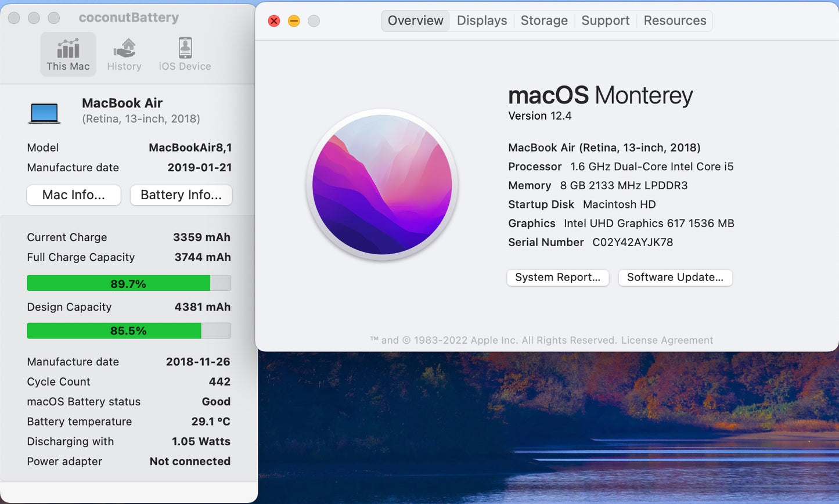
Task: Click the Serial Number value
Action: [632, 242]
